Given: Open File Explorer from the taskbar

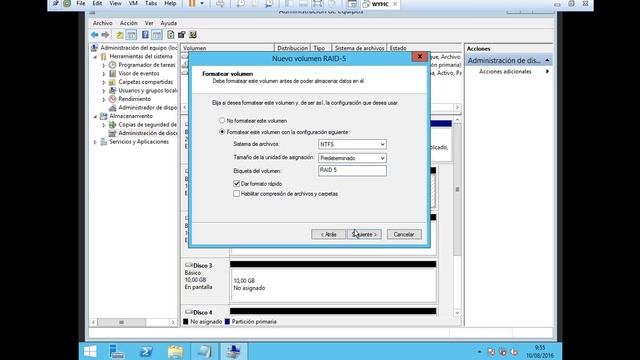Looking at the screenshot, I should tap(176, 351).
